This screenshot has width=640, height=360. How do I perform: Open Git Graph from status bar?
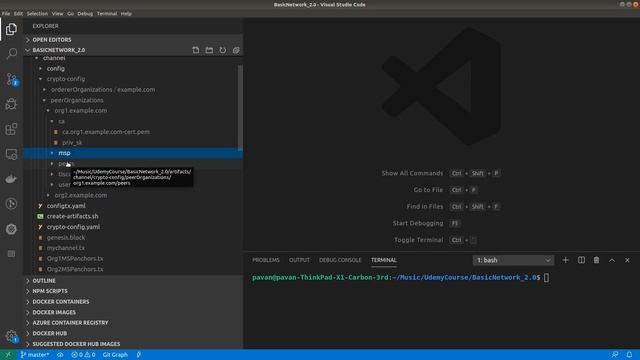click(x=115, y=355)
